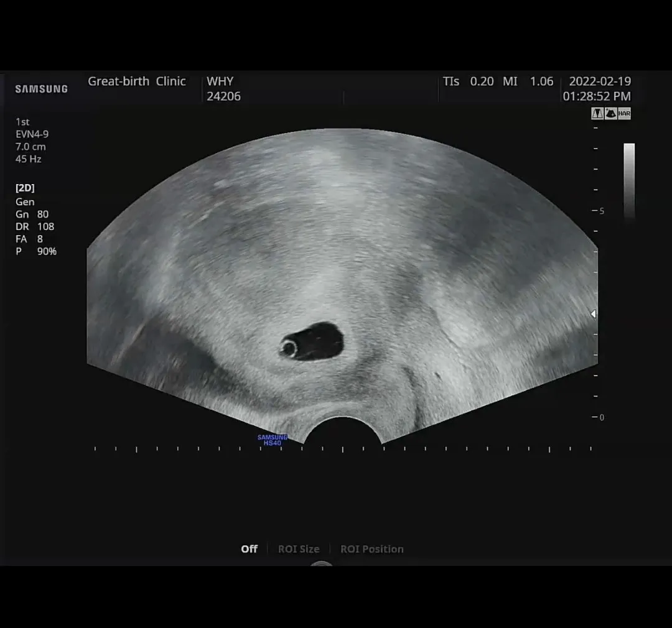Select the Off option
Viewport: 672px width, 628px height.
click(250, 549)
